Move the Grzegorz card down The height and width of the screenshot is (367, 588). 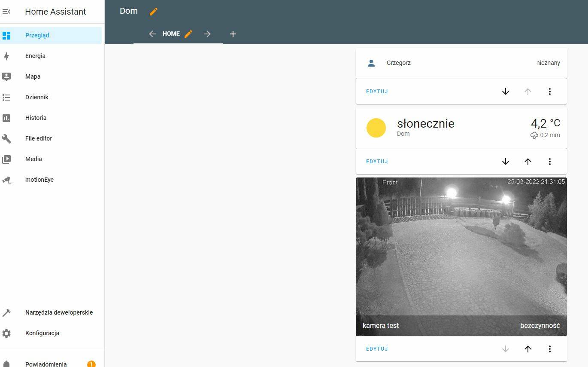[x=506, y=92]
